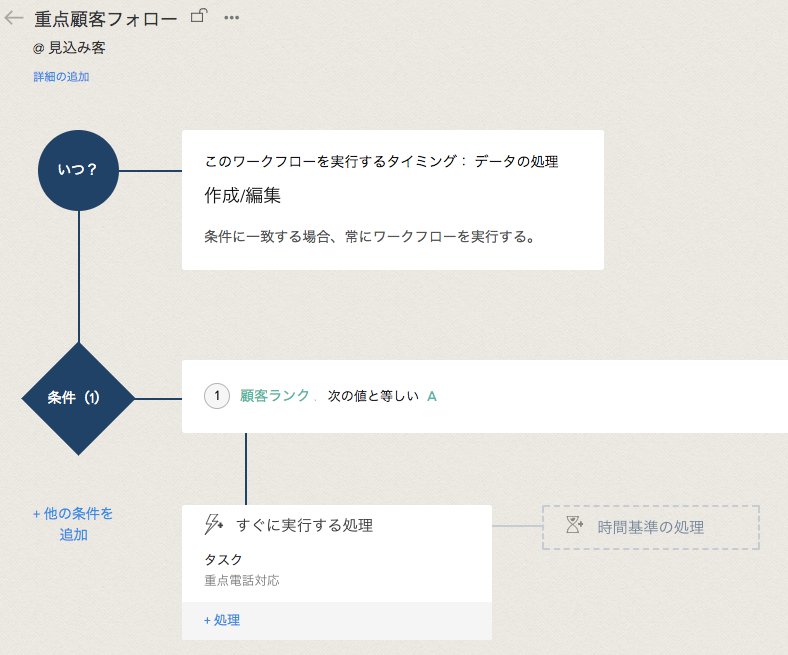This screenshot has height=655, width=788.
Task: Click 条件に一致する場合 description text
Action: pos(369,237)
